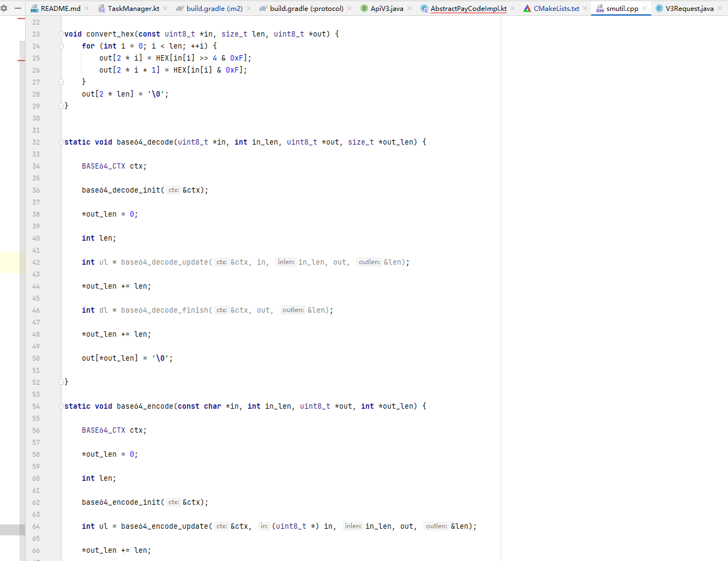The width and height of the screenshot is (728, 561).
Task: Click line number 50 in the gutter
Action: coord(36,358)
